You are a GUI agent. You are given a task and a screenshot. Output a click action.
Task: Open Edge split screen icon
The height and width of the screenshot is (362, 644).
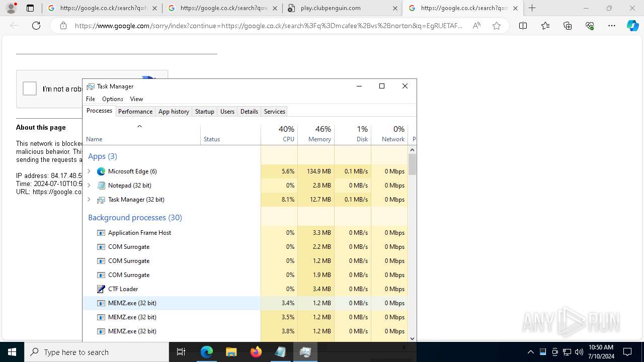coord(523,26)
